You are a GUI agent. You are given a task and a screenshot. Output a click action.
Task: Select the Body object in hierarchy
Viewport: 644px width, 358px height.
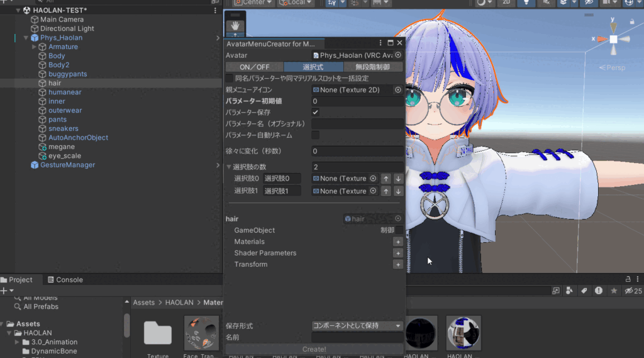point(56,56)
